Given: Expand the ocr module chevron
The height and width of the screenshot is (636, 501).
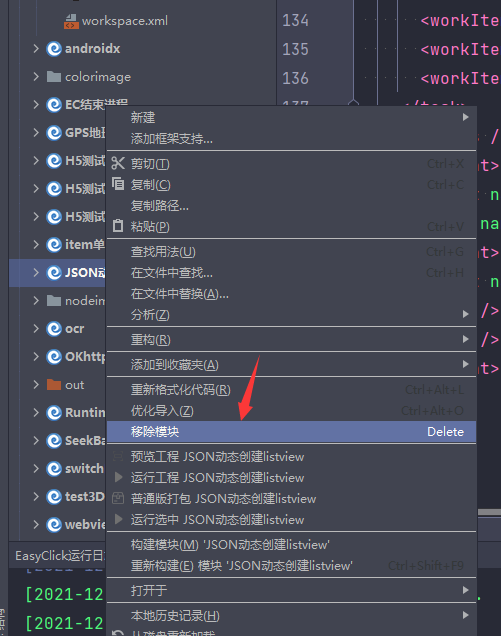Looking at the screenshot, I should (x=36, y=328).
